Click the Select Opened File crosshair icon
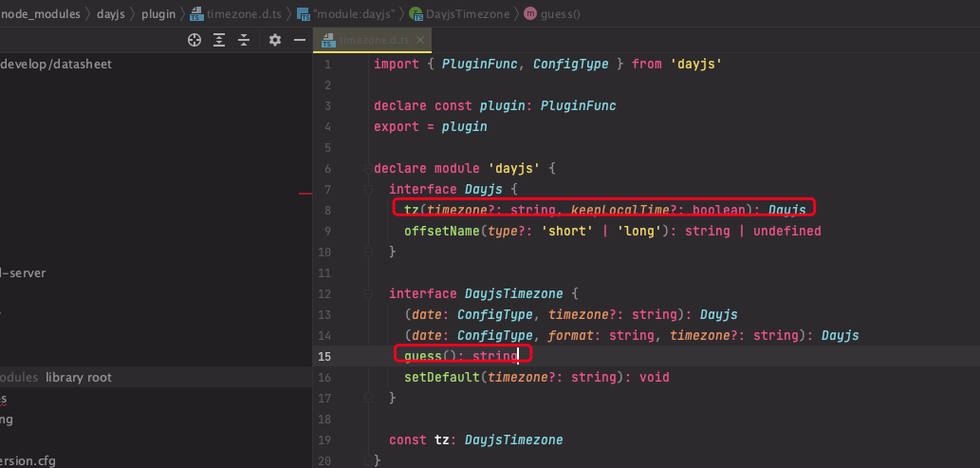980x468 pixels. (x=194, y=40)
